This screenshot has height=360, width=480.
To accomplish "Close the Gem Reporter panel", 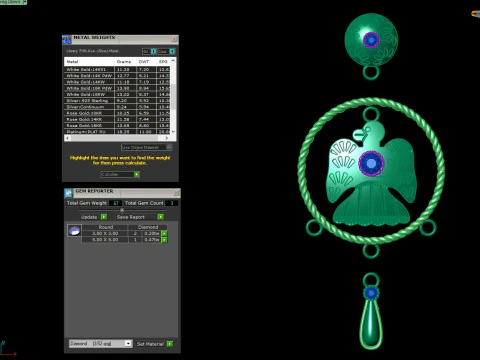I will point(176,193).
